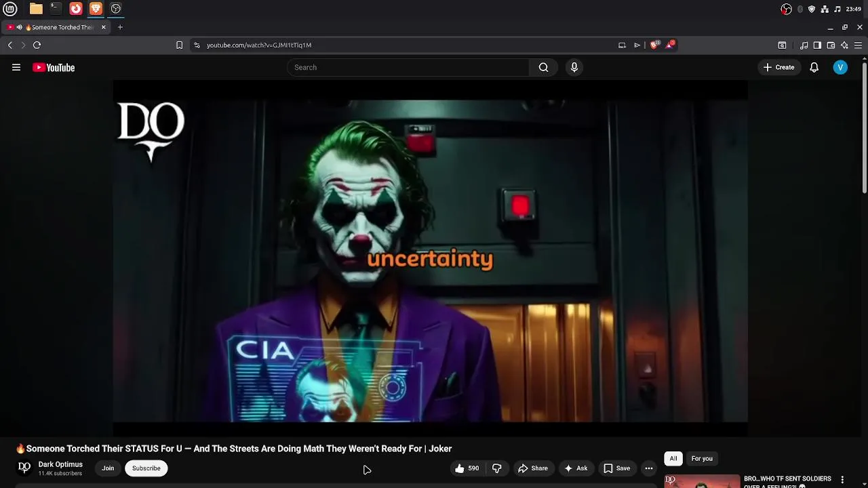
Task: Save the video to a playlist
Action: click(x=617, y=468)
